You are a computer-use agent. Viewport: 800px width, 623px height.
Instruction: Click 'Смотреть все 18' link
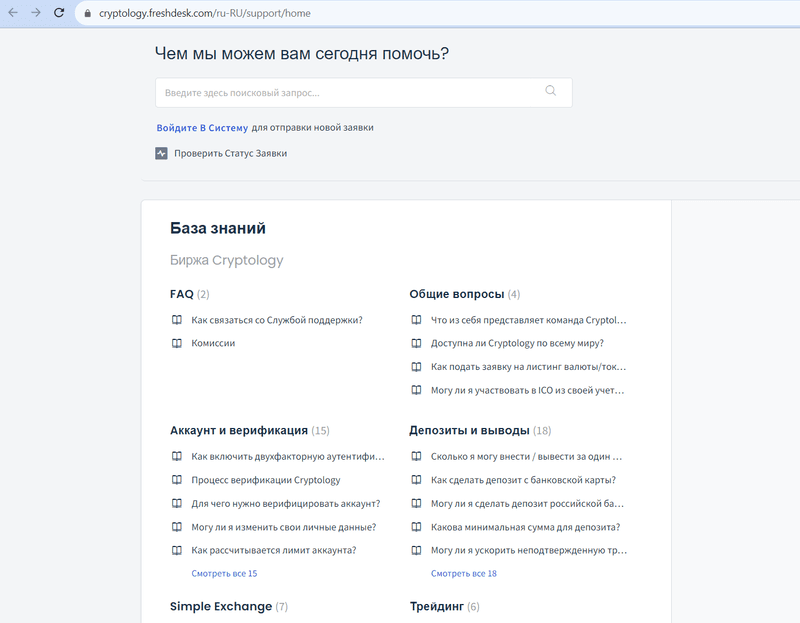pyautogui.click(x=464, y=574)
